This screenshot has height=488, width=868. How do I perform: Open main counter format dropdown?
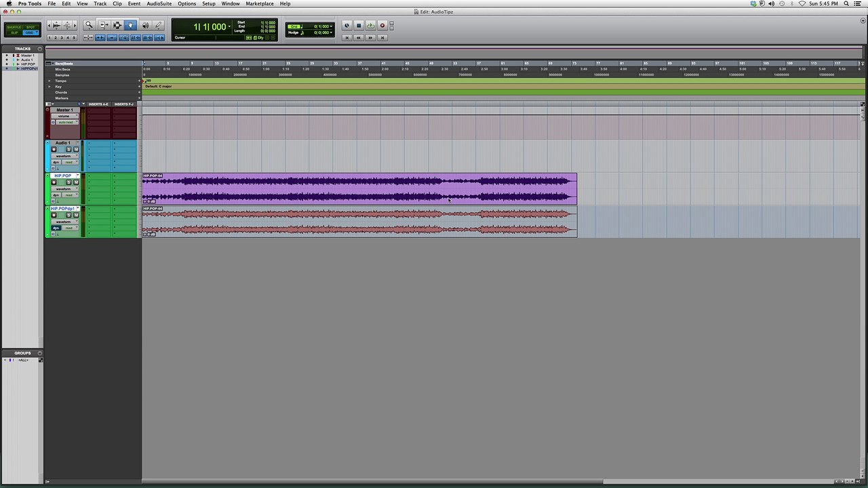230,27
